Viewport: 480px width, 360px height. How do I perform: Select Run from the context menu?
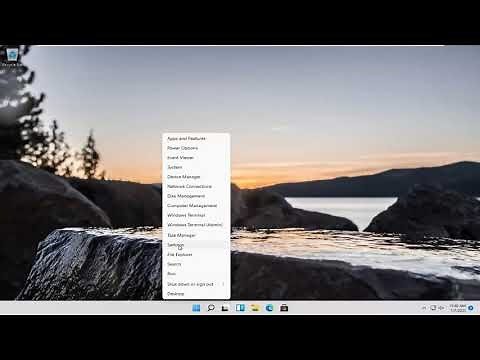[196, 274]
